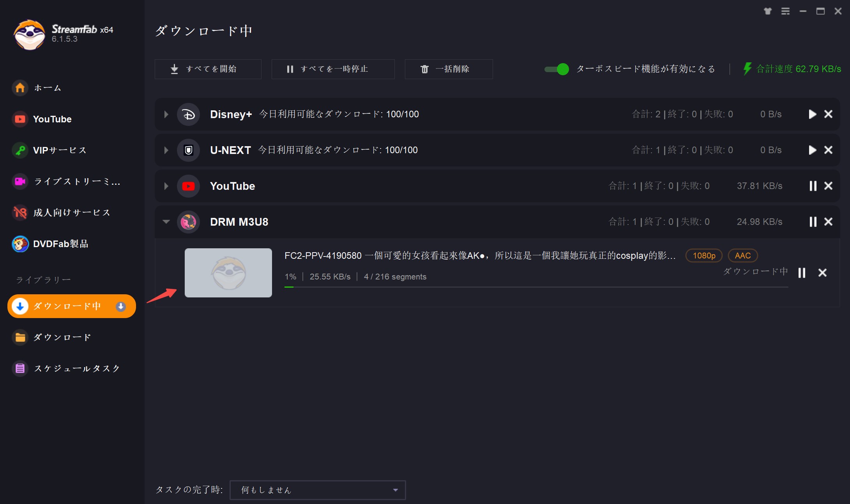Image resolution: width=850 pixels, height=504 pixels.
Task: Click the download badge on ダウンロード中
Action: click(121, 306)
